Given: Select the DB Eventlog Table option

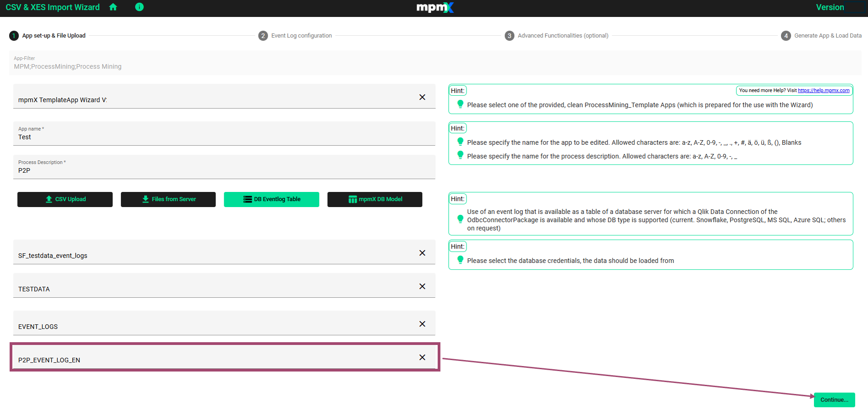Looking at the screenshot, I should tap(271, 199).
